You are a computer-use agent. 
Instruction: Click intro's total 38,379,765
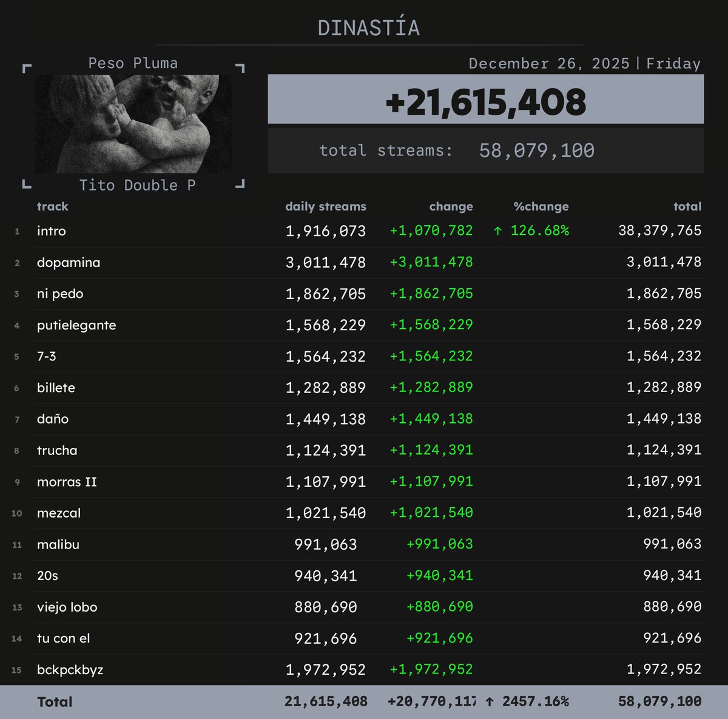[660, 231]
